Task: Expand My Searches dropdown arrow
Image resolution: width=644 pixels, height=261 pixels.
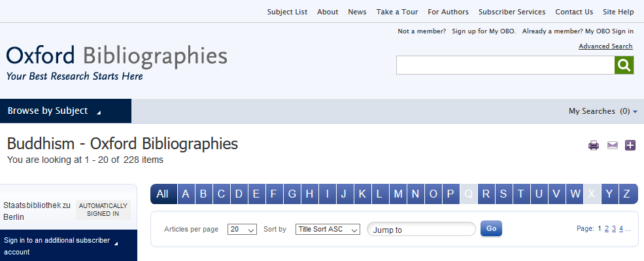Action: point(636,111)
